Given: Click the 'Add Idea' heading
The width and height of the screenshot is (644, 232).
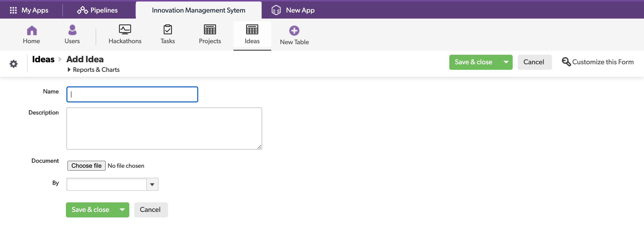Looking at the screenshot, I should (85, 59).
